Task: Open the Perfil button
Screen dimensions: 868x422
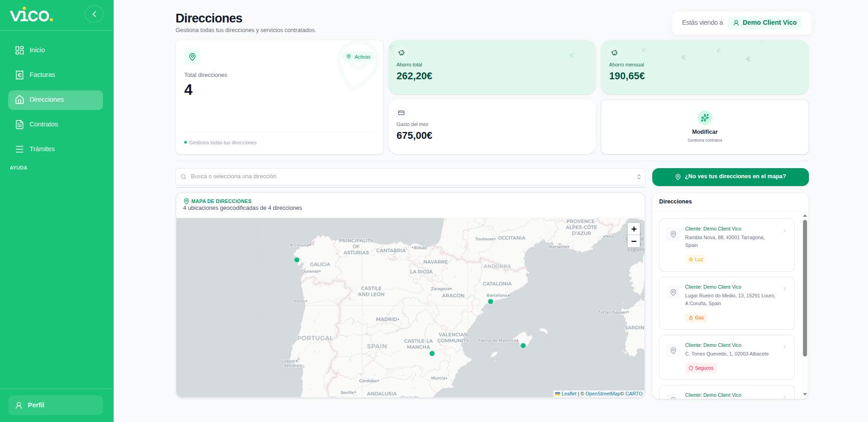Action: tap(55, 405)
